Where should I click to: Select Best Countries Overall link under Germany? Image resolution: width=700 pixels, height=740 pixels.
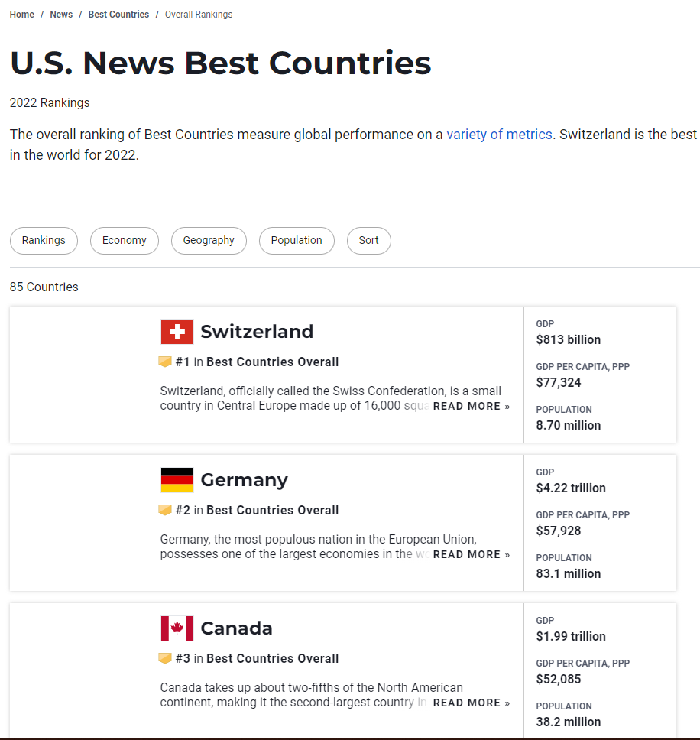(272, 510)
